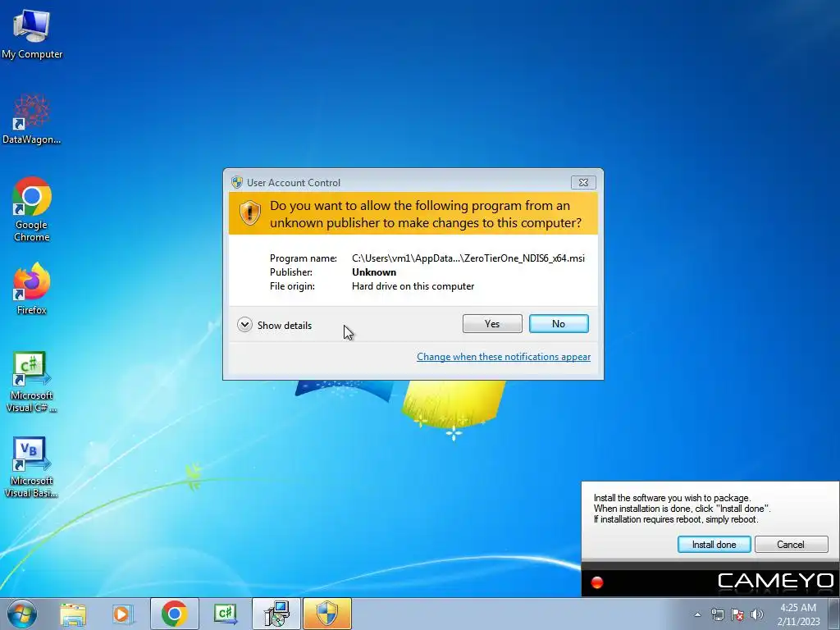Click the volume speaker tray icon
This screenshot has width=840, height=630.
[x=757, y=614]
